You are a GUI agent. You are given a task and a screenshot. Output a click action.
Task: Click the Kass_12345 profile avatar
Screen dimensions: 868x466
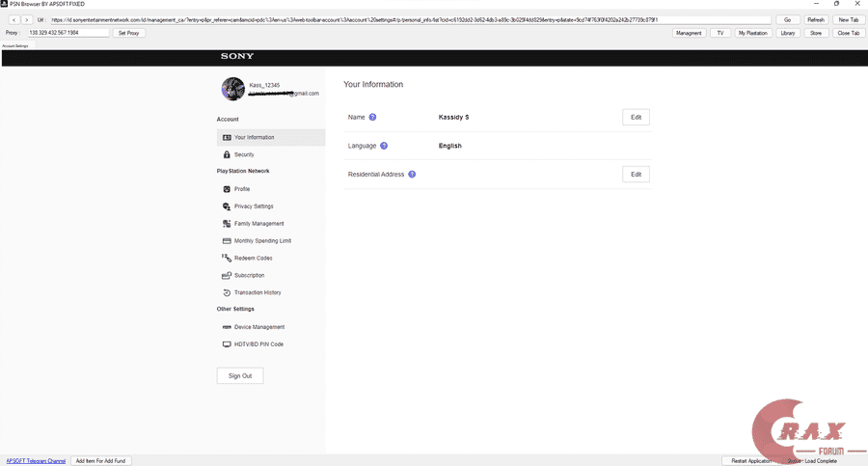point(233,89)
